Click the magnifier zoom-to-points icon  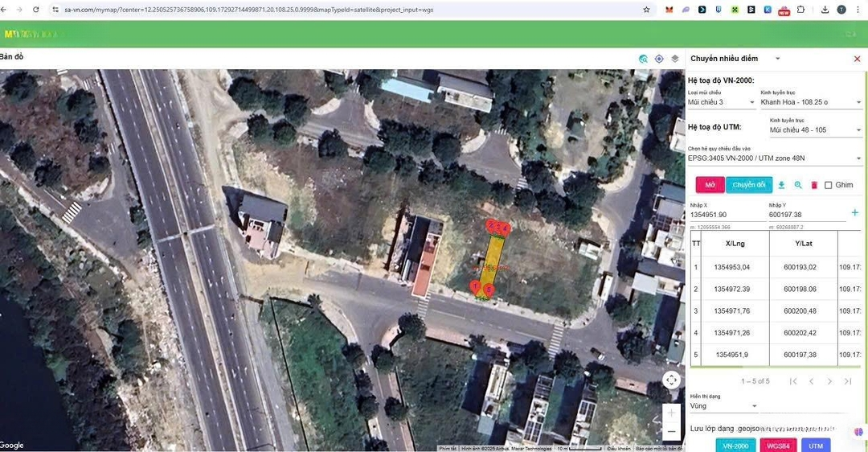[798, 185]
